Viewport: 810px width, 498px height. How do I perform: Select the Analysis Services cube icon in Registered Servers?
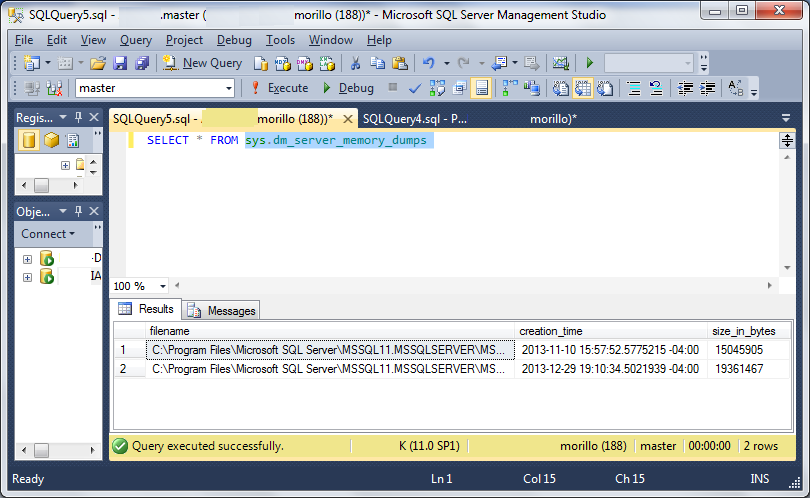click(51, 140)
